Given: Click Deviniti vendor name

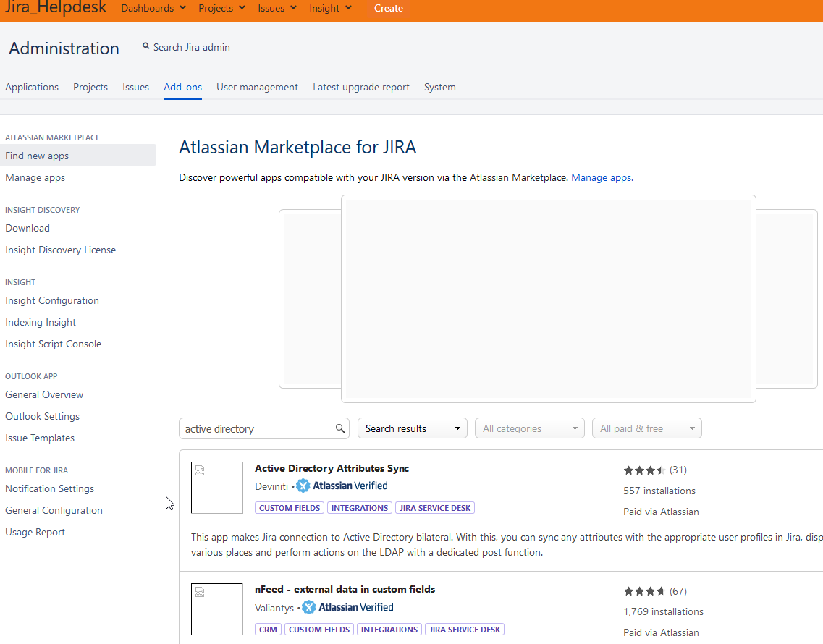Looking at the screenshot, I should (x=271, y=486).
